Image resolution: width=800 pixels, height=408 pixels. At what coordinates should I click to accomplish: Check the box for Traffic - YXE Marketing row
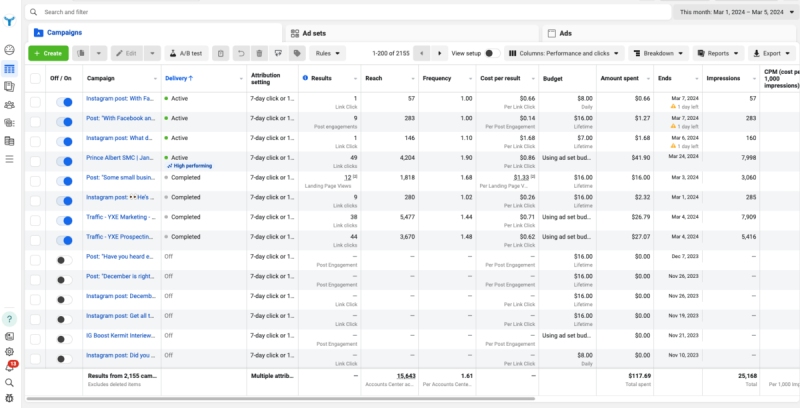(x=35, y=220)
